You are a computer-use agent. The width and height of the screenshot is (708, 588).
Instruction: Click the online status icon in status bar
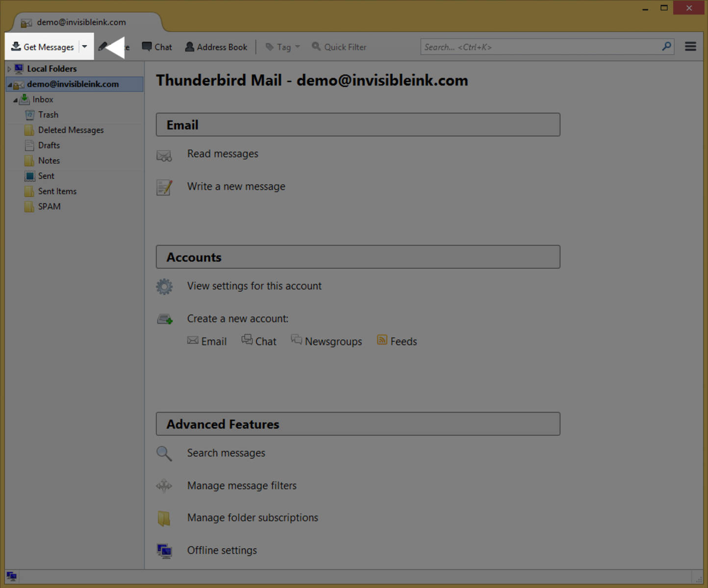[x=12, y=576]
